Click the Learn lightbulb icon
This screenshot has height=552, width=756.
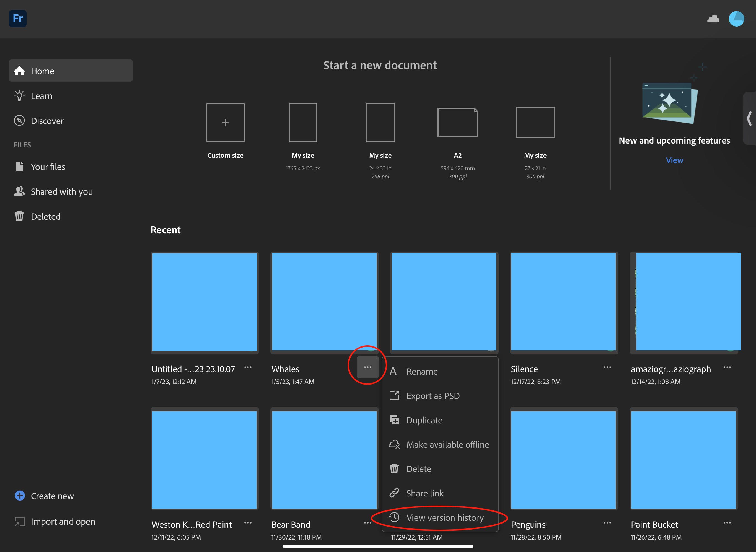19,95
